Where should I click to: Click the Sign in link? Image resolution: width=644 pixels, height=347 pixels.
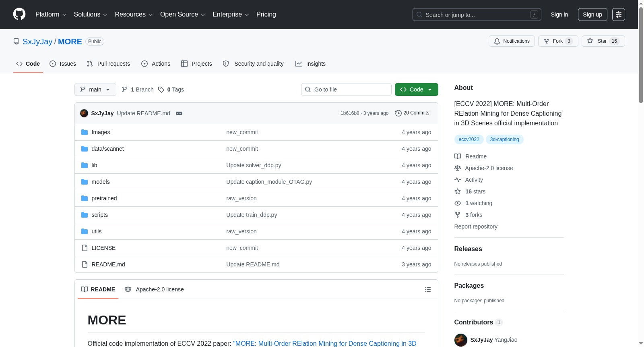click(x=559, y=15)
